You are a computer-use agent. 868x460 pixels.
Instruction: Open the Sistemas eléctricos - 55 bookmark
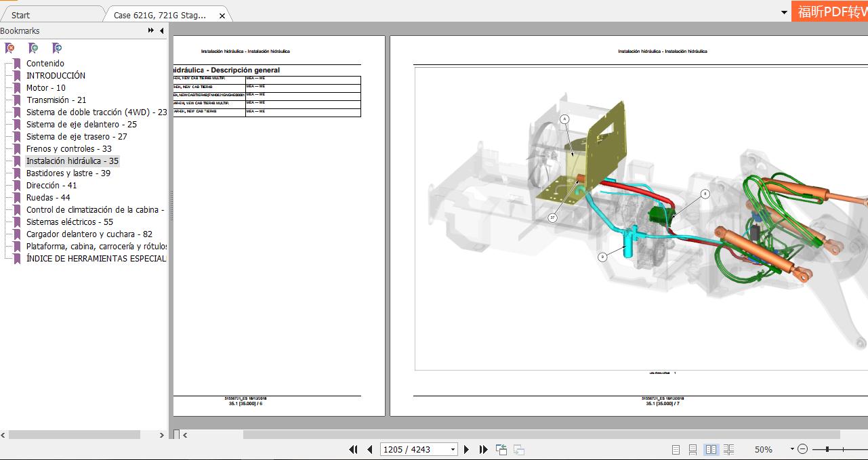(x=69, y=222)
